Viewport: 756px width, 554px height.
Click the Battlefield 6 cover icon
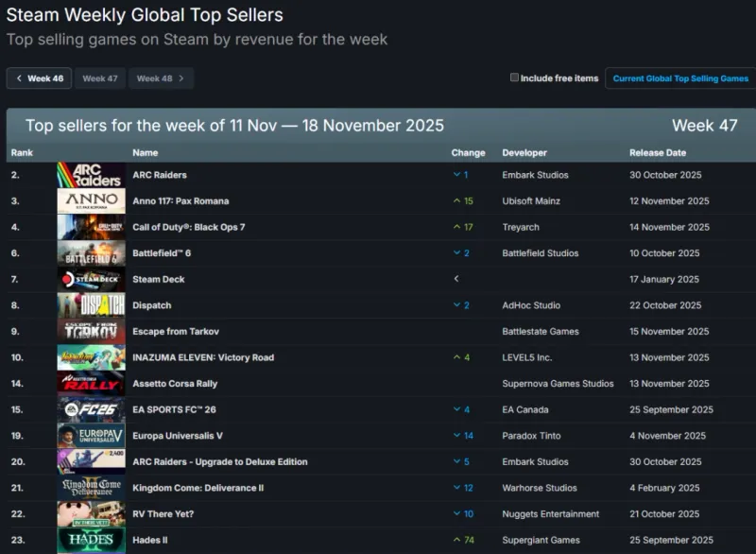pyautogui.click(x=91, y=253)
